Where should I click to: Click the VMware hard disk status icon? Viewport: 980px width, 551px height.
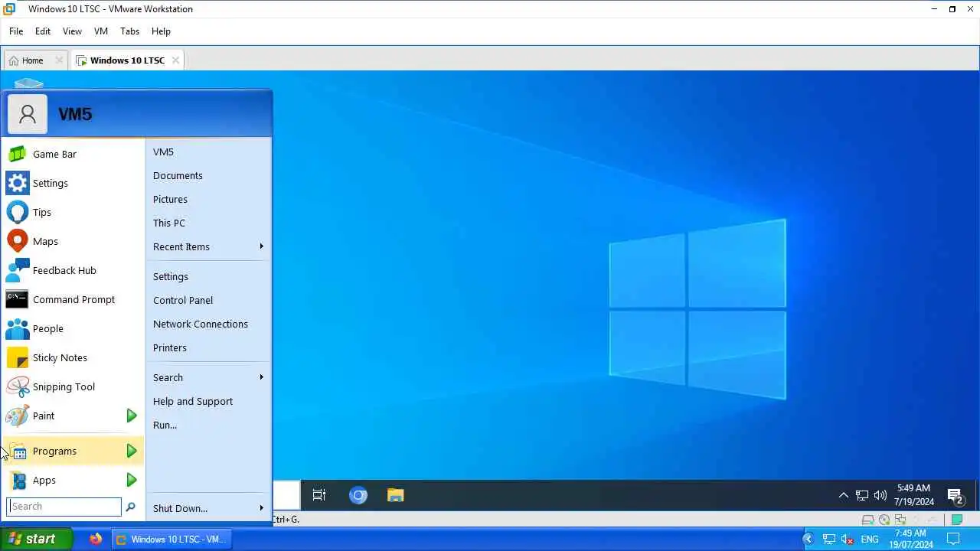(867, 520)
